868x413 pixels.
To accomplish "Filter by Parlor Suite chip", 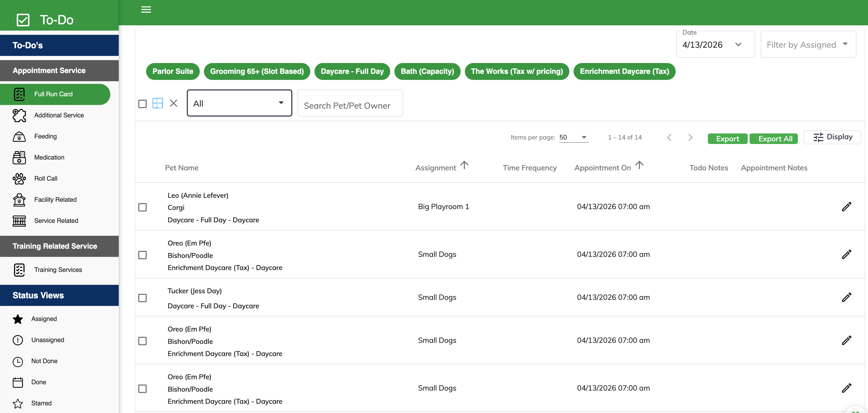I will [173, 71].
